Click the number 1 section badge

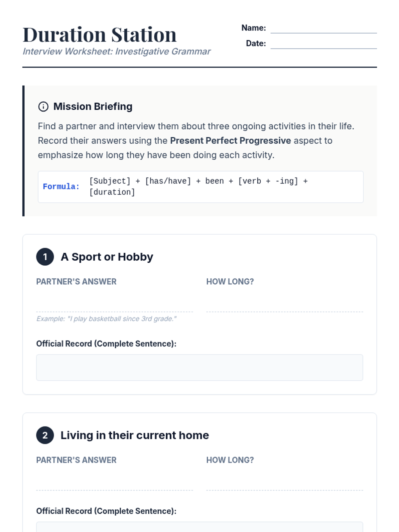[x=45, y=257]
